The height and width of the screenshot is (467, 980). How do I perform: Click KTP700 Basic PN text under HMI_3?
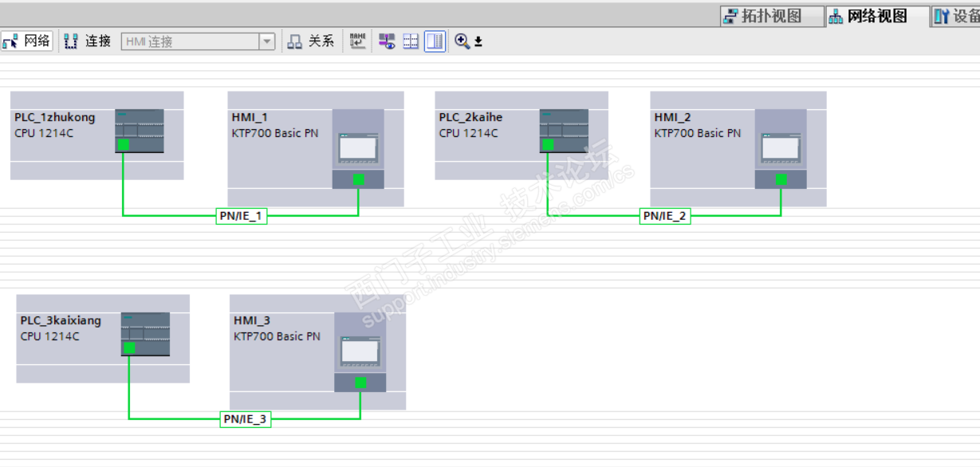click(x=277, y=336)
